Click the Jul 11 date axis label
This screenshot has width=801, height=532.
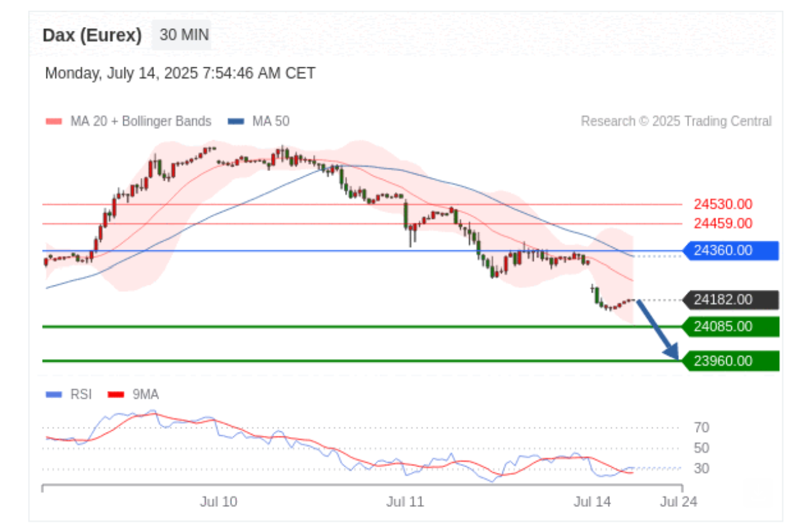[406, 502]
